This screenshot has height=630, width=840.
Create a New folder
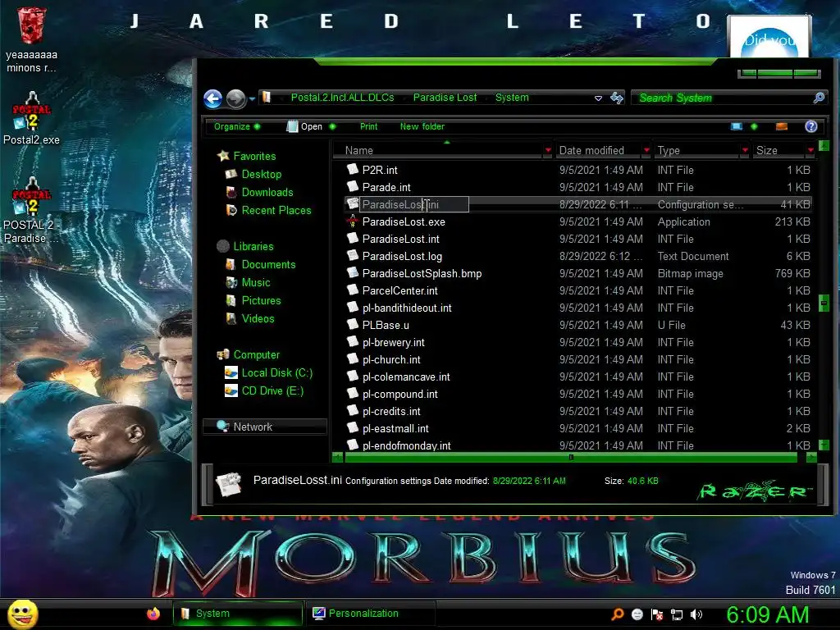[x=422, y=126]
